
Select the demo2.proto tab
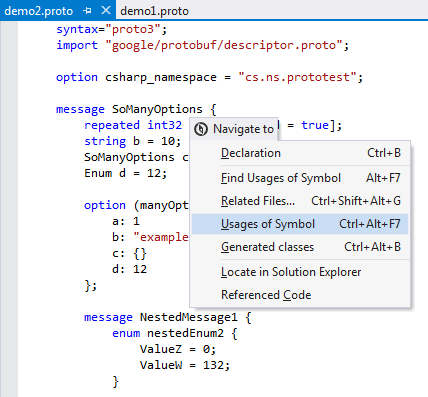click(39, 11)
